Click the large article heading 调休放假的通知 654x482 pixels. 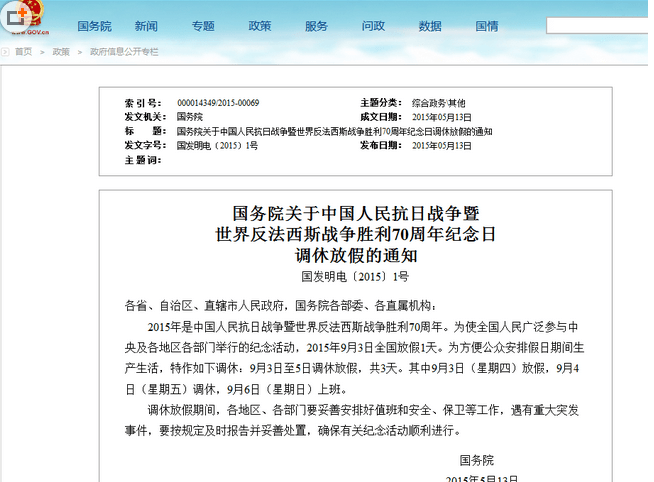pyautogui.click(x=356, y=256)
